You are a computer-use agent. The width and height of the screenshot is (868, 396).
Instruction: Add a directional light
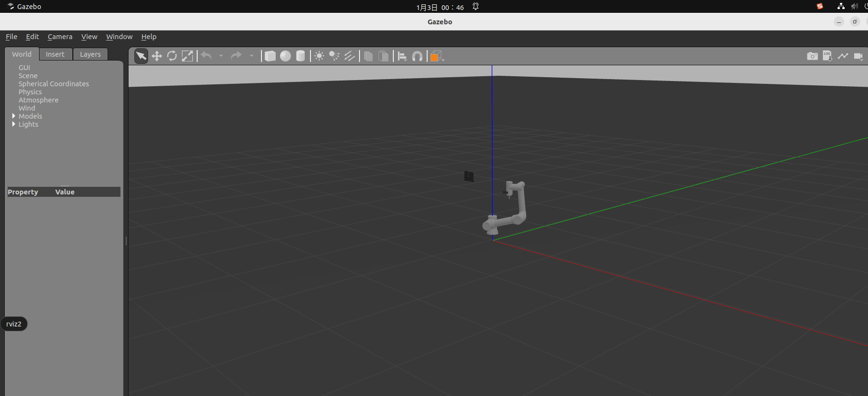coord(349,56)
